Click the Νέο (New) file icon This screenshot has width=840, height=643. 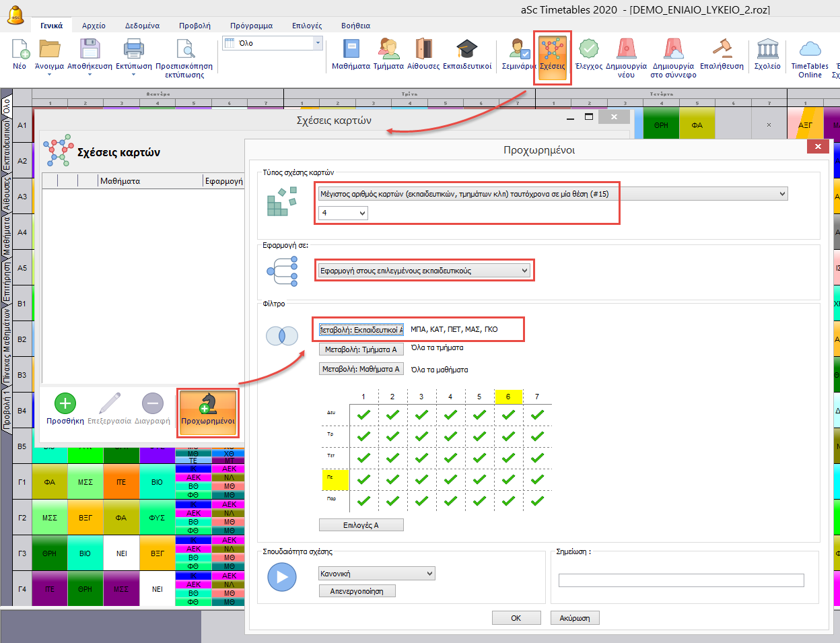click(x=20, y=50)
